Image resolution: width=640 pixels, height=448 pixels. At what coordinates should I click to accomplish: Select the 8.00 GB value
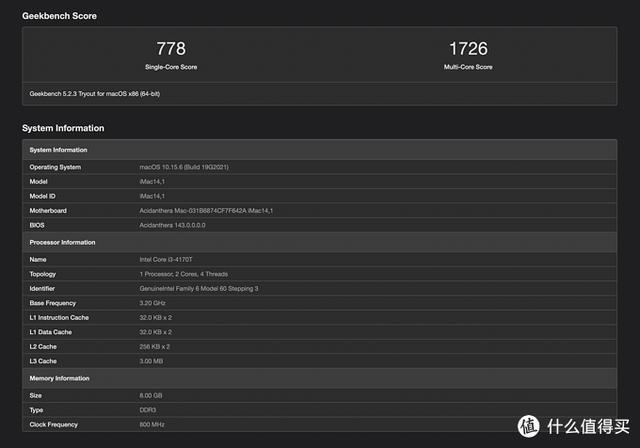pyautogui.click(x=151, y=395)
